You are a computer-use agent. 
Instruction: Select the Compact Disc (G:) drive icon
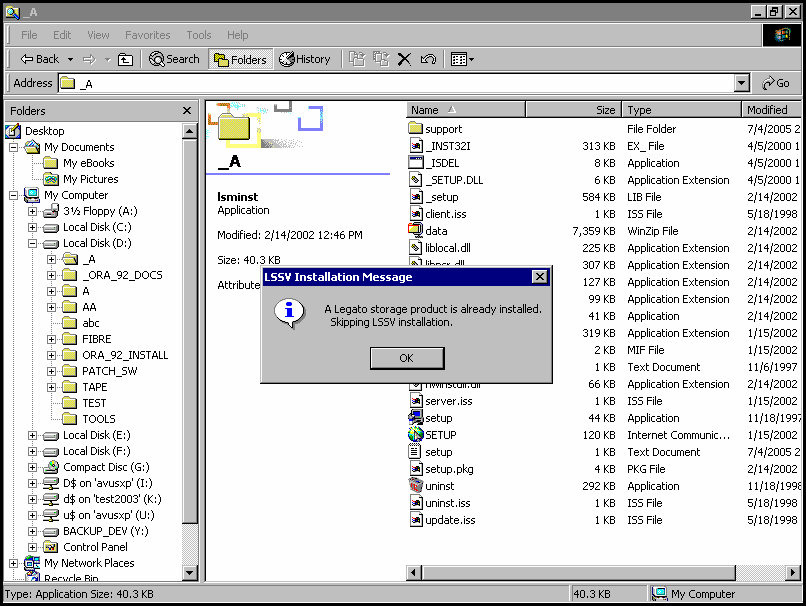click(x=51, y=467)
